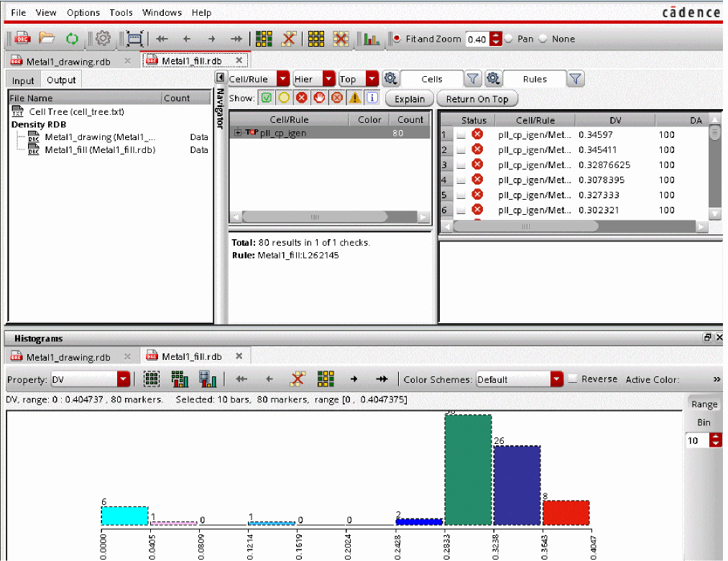Image resolution: width=728 pixels, height=561 pixels.
Task: Click the fit-to-view frame icon
Action: point(134,39)
